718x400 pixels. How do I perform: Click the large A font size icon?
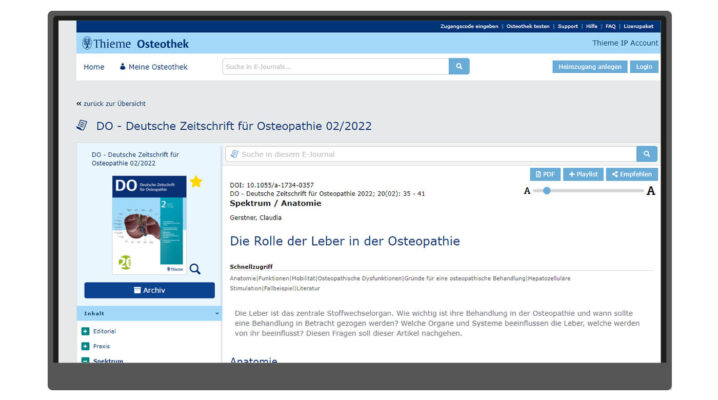[650, 191]
